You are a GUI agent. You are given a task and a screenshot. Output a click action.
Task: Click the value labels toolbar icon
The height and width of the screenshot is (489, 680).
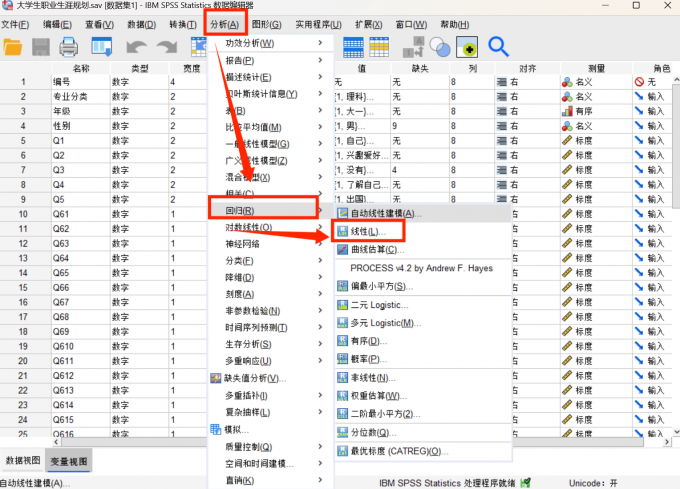(x=413, y=47)
